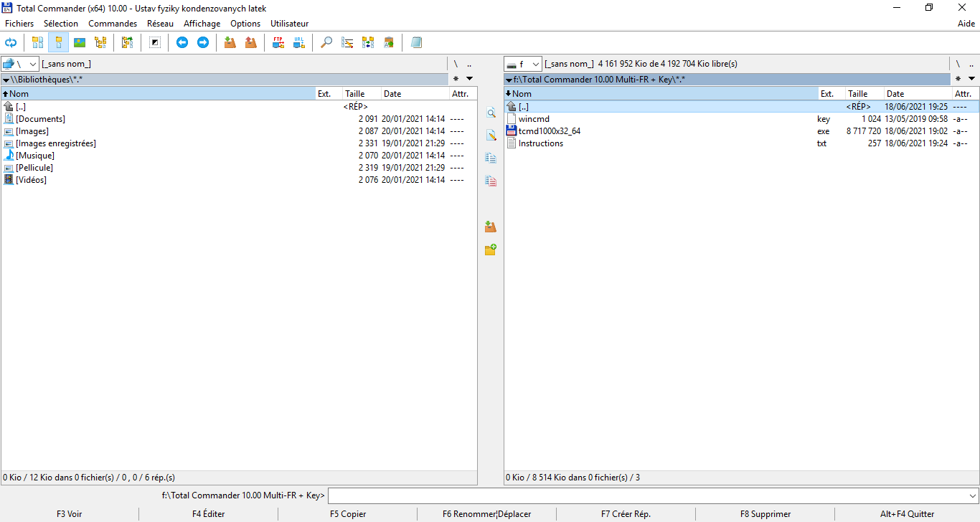
Task: Go back with the blue left arrow
Action: click(182, 42)
